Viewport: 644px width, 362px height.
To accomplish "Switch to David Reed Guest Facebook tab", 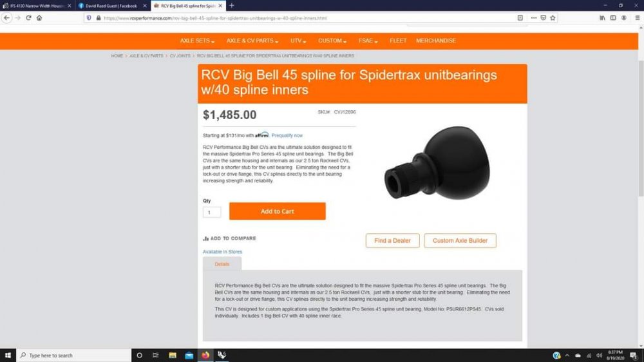I will (111, 6).
